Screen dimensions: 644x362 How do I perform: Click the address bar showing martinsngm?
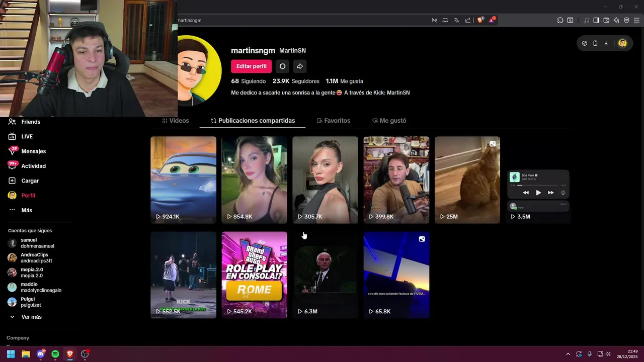302,20
